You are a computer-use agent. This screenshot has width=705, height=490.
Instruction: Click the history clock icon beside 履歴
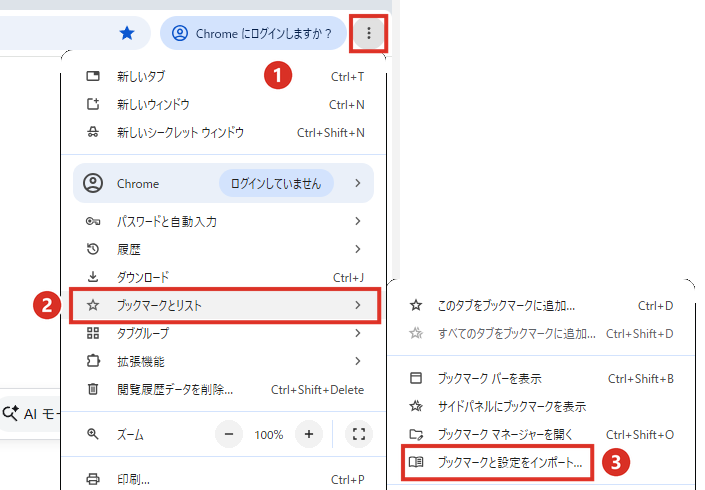click(93, 249)
